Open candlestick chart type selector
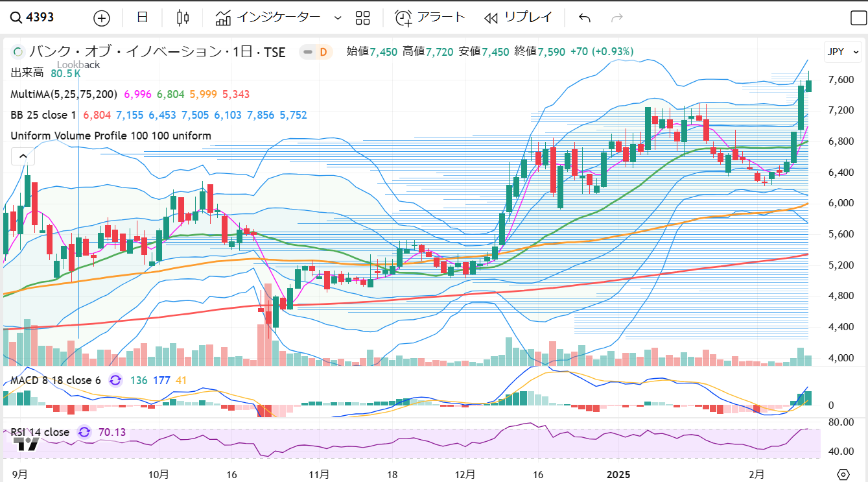This screenshot has width=868, height=482. pos(183,18)
